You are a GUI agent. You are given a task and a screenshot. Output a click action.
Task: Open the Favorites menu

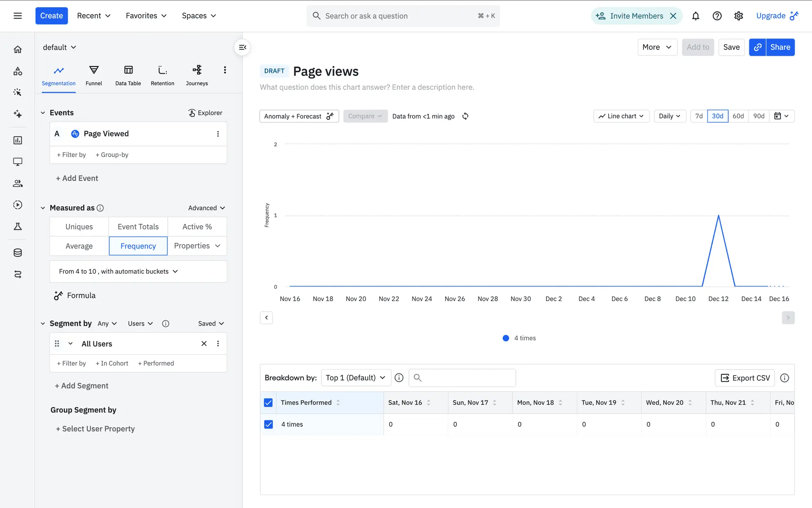click(146, 16)
